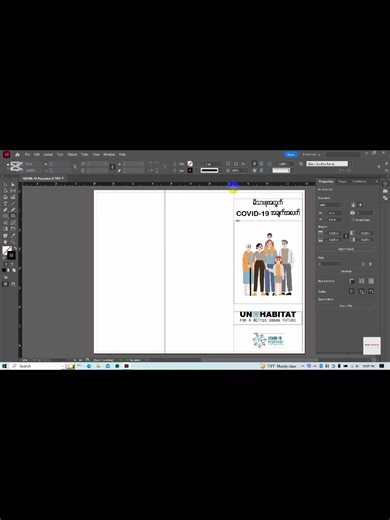
Task: Click control bar black stroke swatch
Action: click(190, 170)
